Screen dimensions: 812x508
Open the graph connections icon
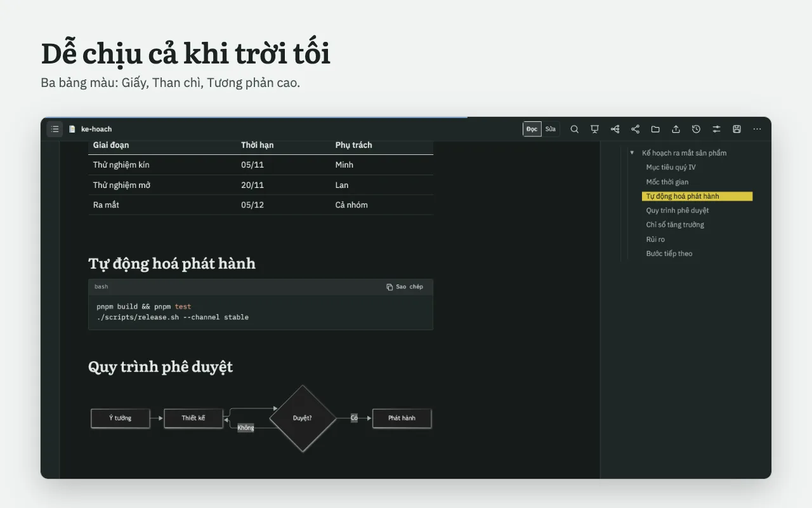(615, 129)
